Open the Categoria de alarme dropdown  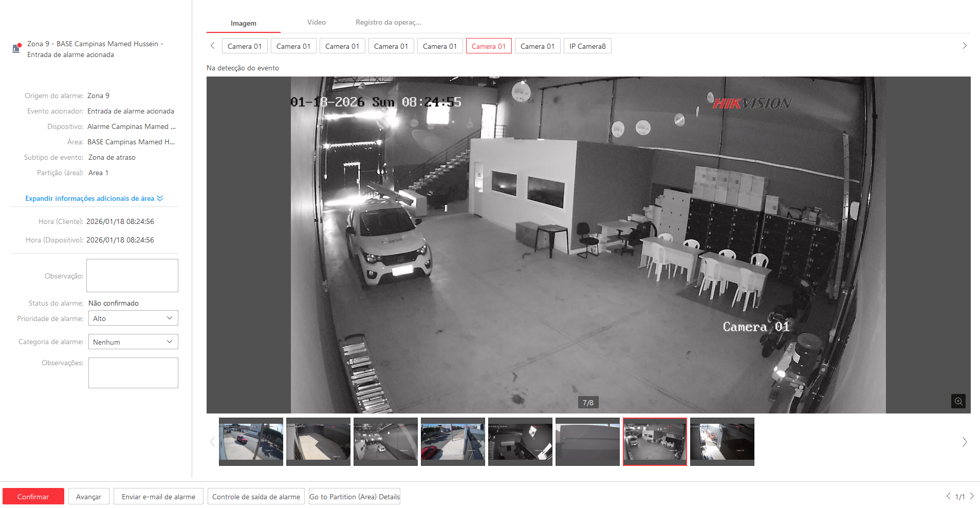pyautogui.click(x=133, y=342)
